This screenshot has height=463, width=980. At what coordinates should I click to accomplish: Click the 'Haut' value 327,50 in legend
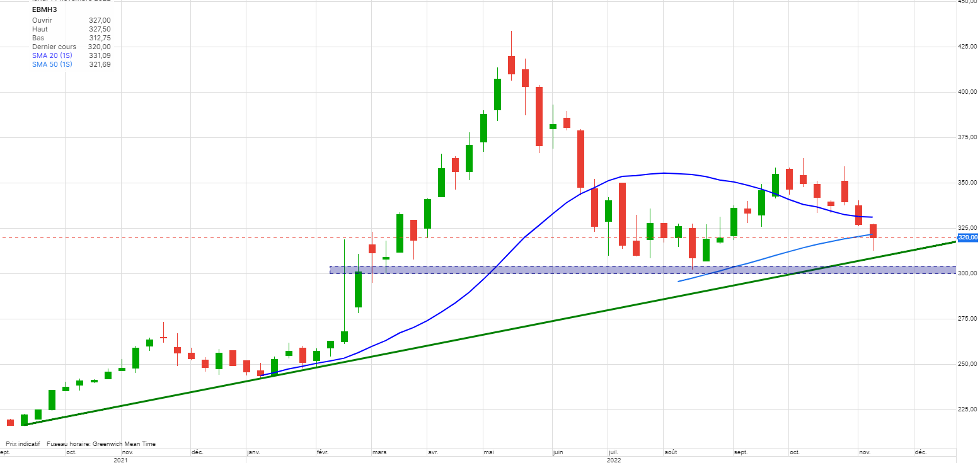(x=100, y=29)
